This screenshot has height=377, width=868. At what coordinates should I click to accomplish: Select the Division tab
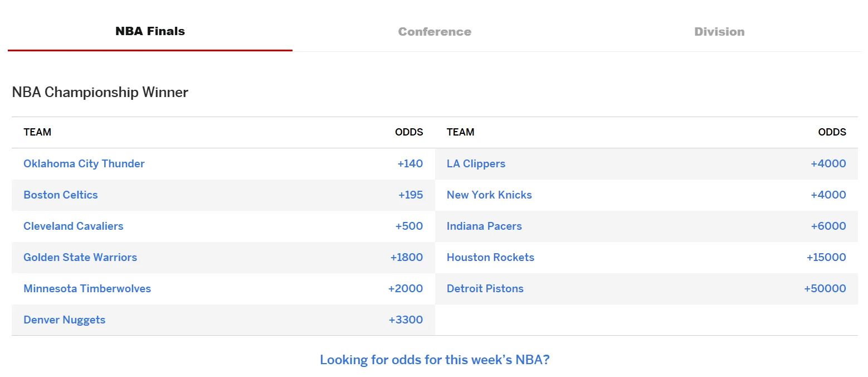click(719, 32)
